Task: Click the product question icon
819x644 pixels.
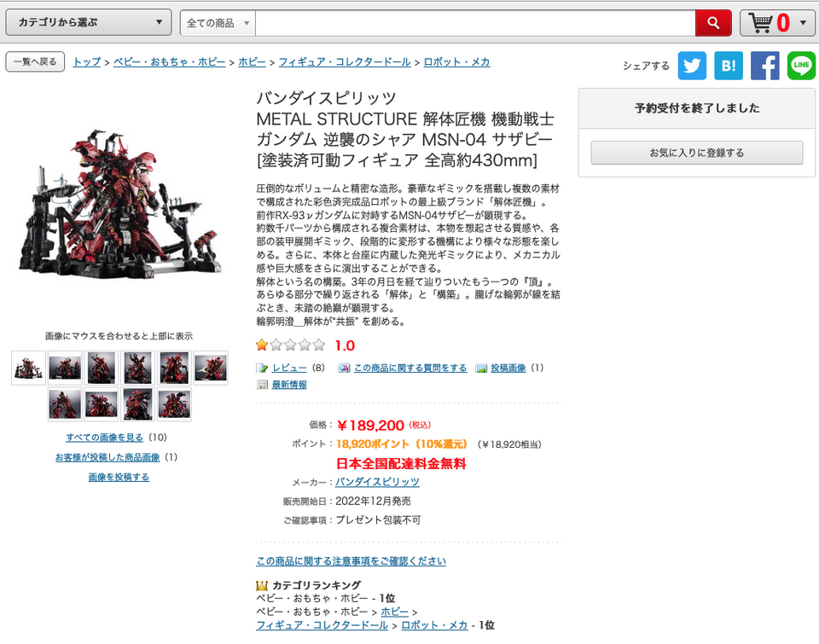Action: pos(344,368)
